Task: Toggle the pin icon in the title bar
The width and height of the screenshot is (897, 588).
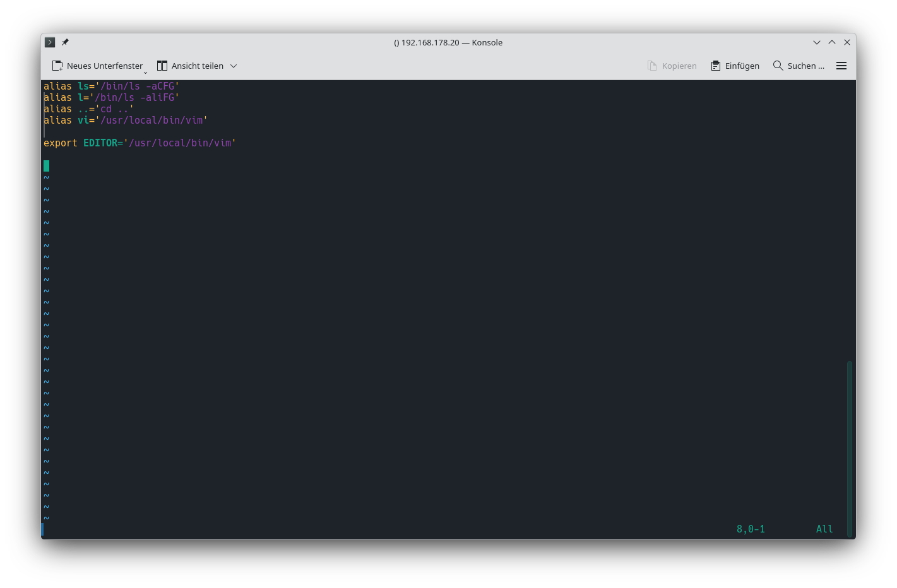Action: tap(65, 42)
